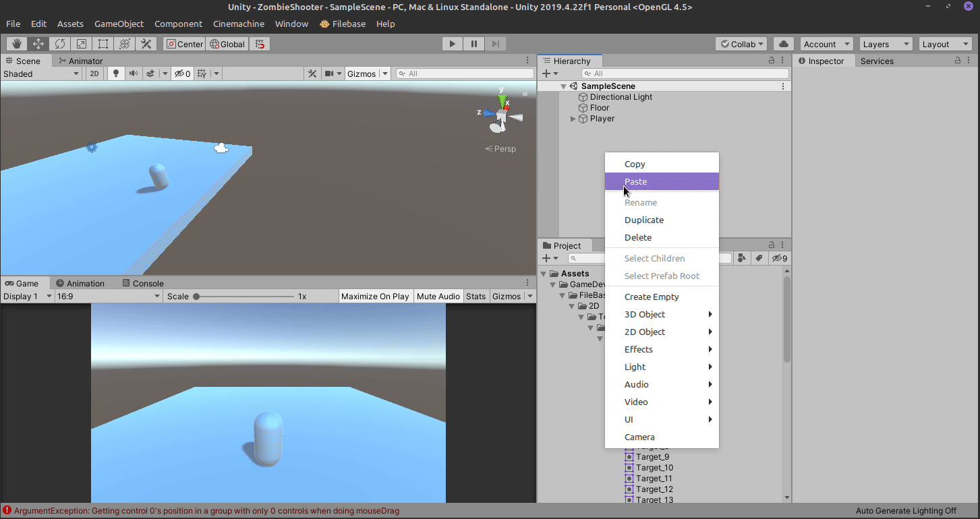Screen dimensions: 980x519
Task: Click the Scene view grid icon
Action: (x=202, y=73)
